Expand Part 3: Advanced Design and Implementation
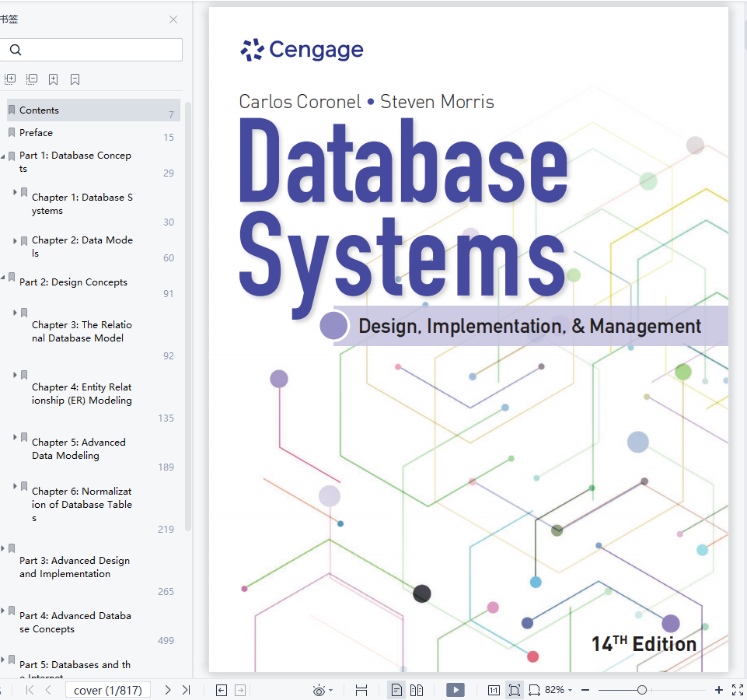747x700 pixels. point(3,548)
